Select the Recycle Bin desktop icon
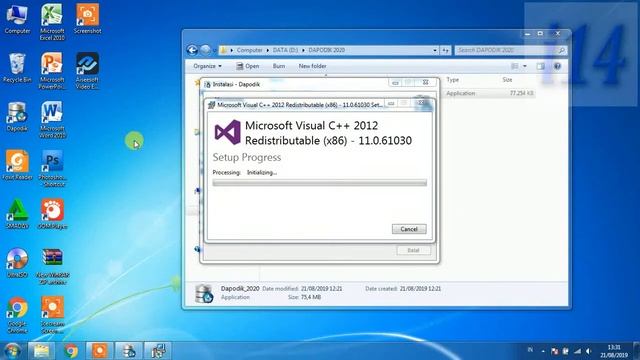640x360 pixels. (17, 68)
